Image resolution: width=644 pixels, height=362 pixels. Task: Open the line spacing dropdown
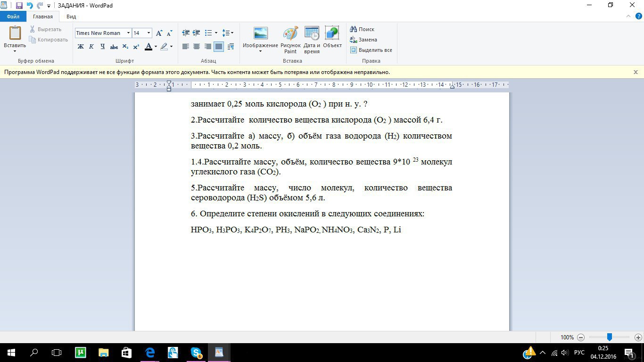228,33
